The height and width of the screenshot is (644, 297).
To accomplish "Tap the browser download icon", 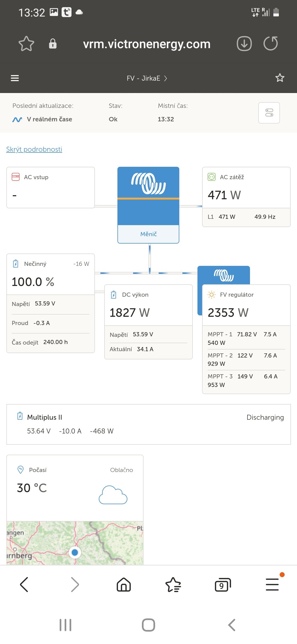I will point(244,43).
